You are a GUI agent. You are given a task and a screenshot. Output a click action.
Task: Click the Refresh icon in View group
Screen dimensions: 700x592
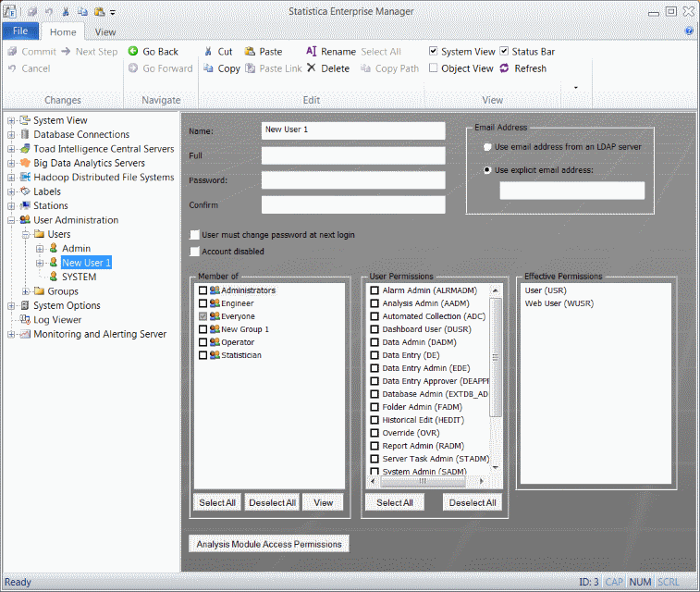pos(504,68)
